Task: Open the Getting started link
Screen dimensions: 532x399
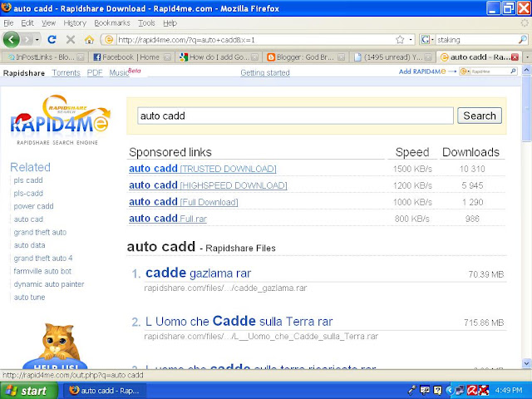Action: pos(265,72)
